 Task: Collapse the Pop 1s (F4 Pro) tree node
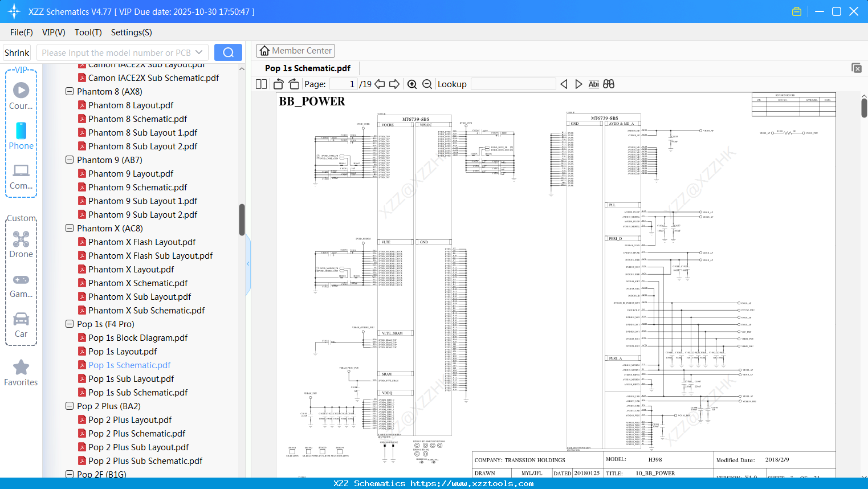(71, 324)
